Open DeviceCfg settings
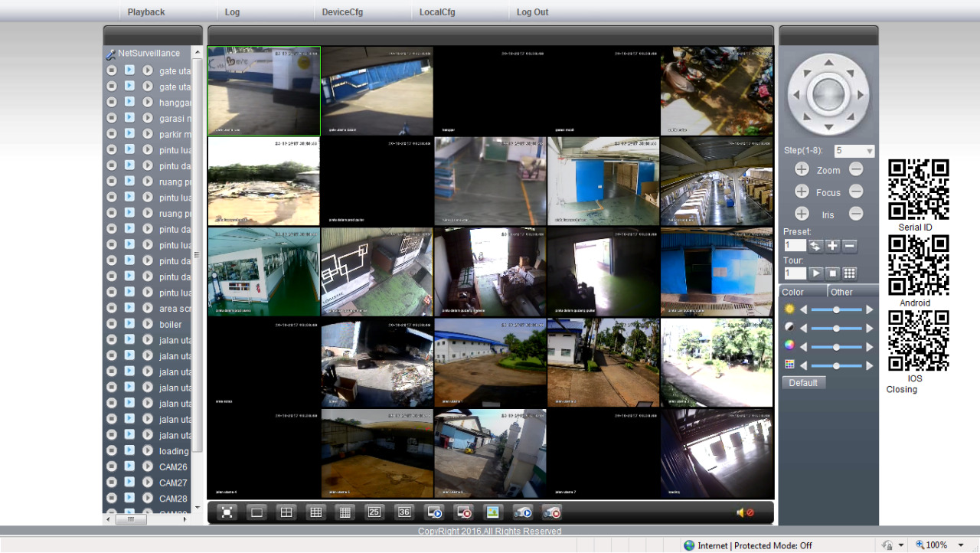The height and width of the screenshot is (553, 980). click(x=342, y=11)
